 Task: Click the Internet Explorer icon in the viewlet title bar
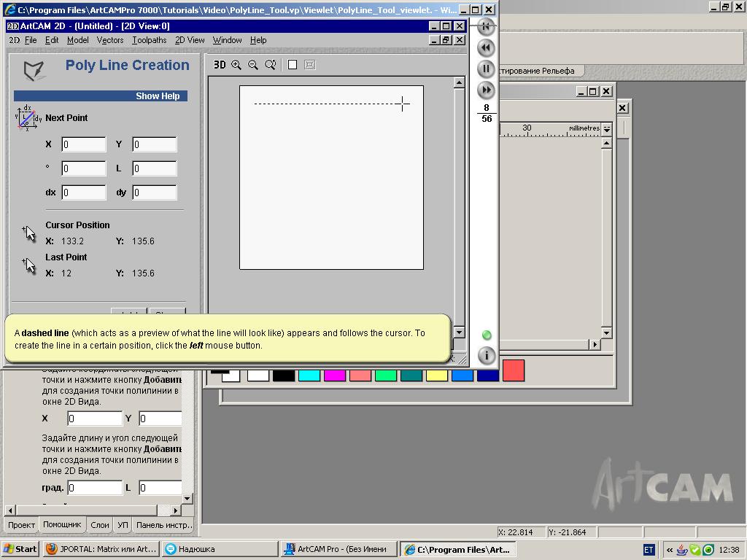tap(9, 9)
